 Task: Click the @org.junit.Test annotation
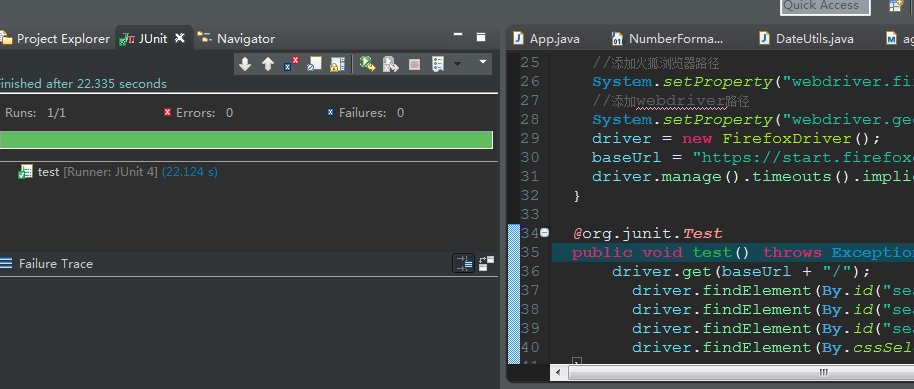648,234
